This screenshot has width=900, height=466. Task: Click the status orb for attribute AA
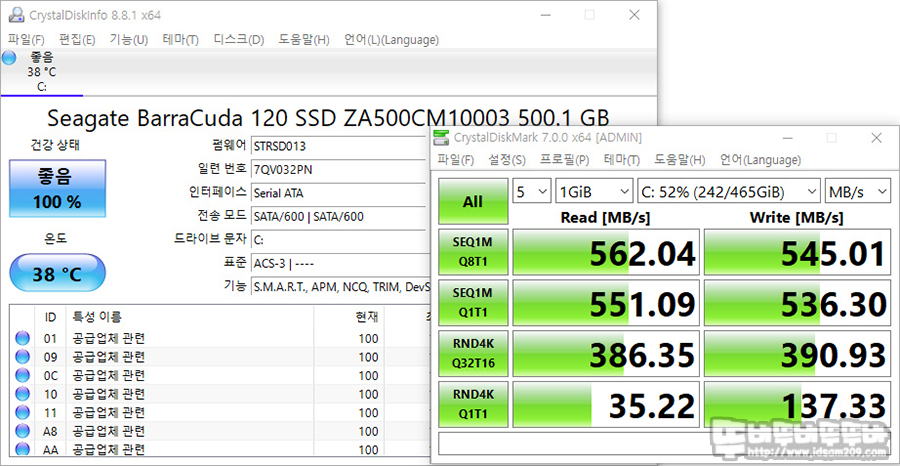[x=22, y=448]
